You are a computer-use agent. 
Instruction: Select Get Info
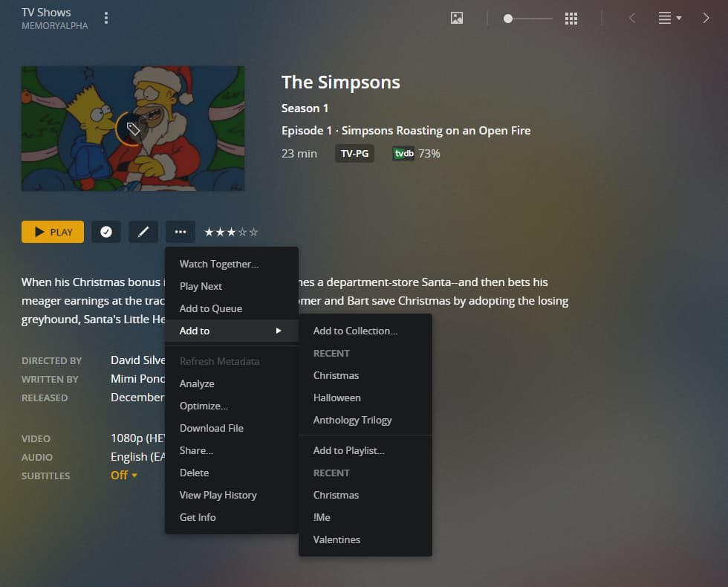tap(232, 517)
